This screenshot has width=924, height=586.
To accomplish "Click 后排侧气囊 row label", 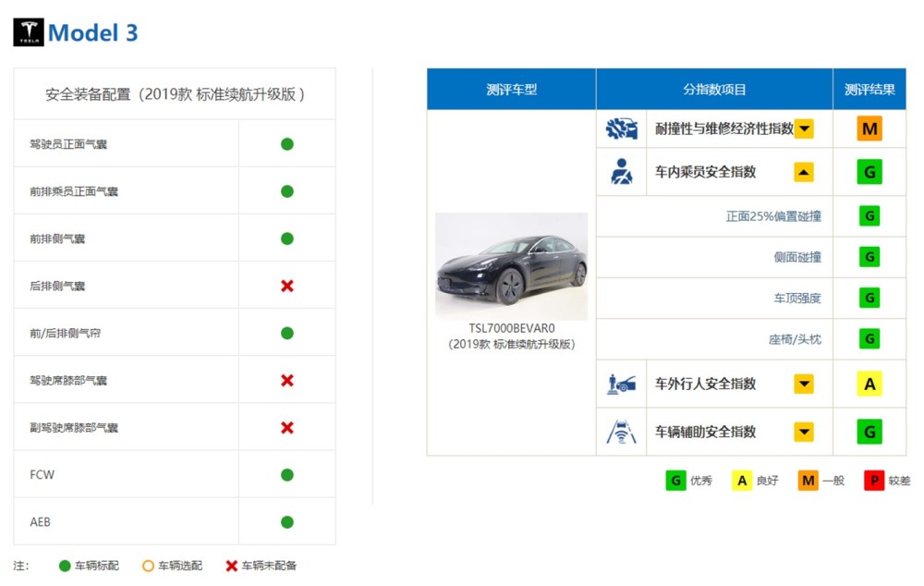I will pyautogui.click(x=57, y=286).
